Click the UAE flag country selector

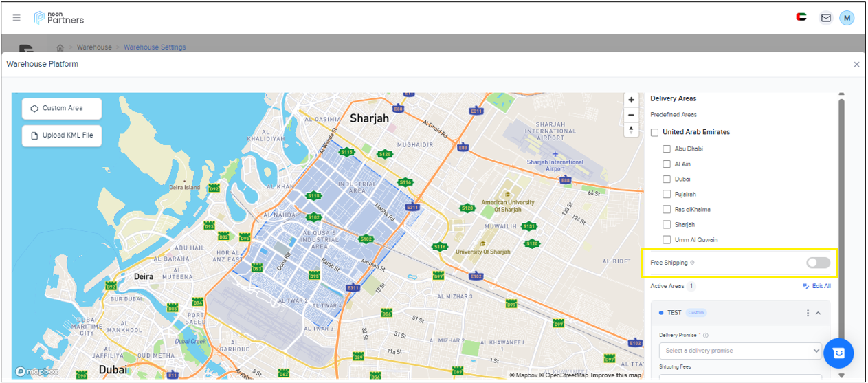(x=801, y=18)
